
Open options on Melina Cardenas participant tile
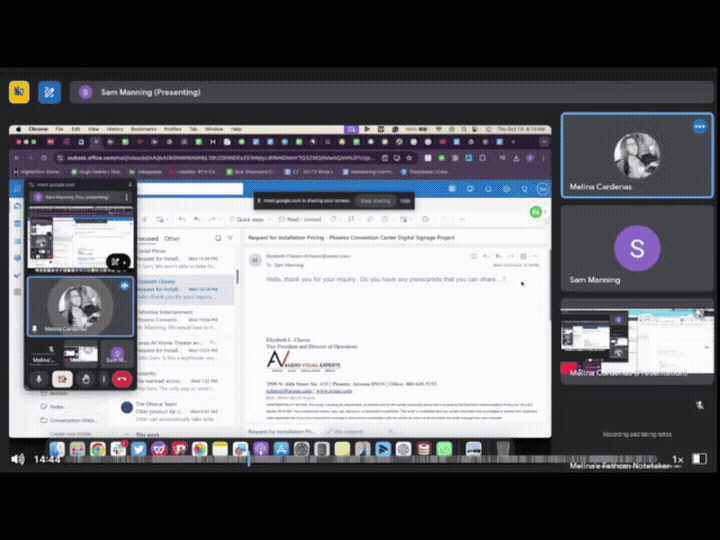(699, 126)
